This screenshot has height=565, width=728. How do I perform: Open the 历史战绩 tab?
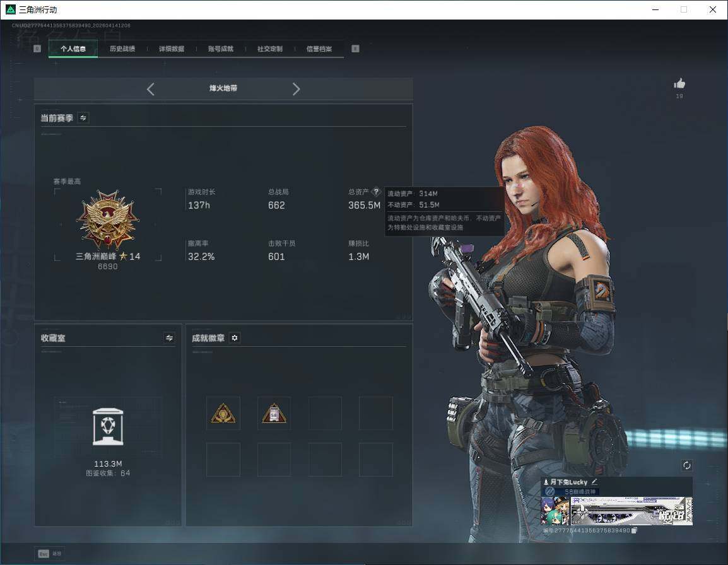pyautogui.click(x=122, y=49)
